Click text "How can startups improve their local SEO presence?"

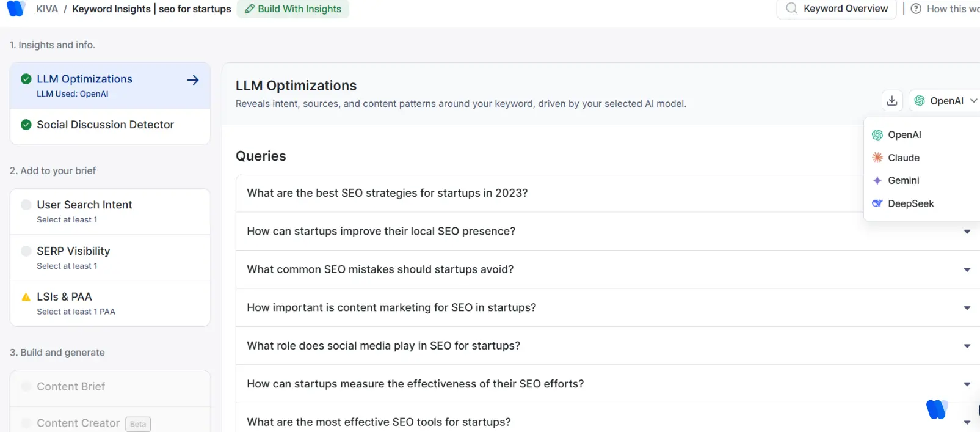(x=381, y=232)
